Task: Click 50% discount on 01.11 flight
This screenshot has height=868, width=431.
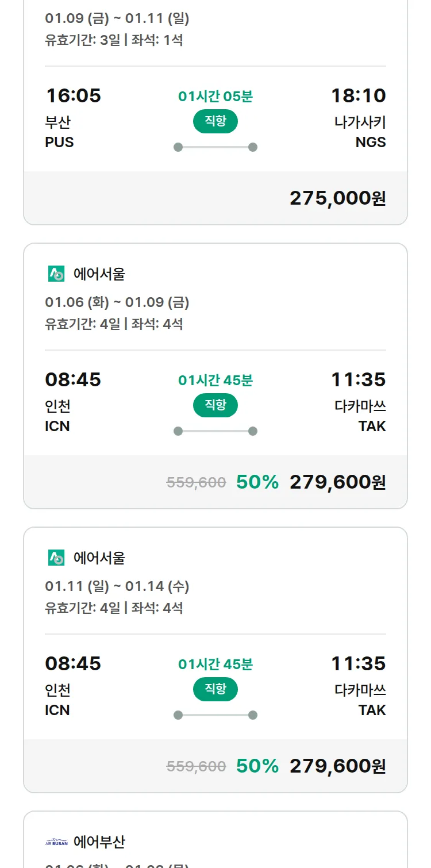Action: point(257,766)
